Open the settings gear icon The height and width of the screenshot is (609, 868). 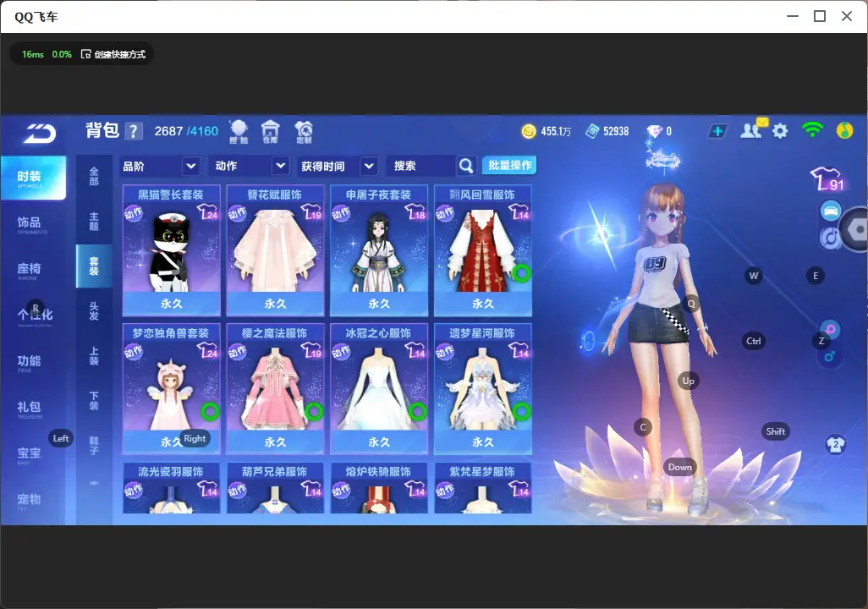point(780,131)
